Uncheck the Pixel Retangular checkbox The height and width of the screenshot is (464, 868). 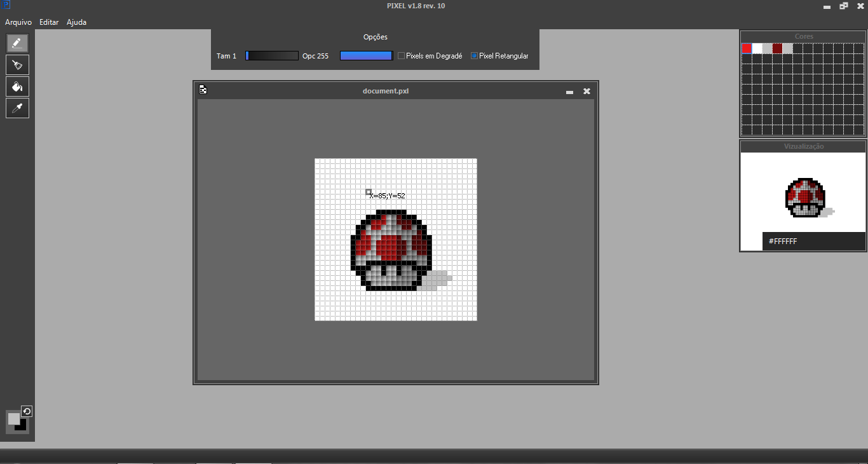pos(474,56)
